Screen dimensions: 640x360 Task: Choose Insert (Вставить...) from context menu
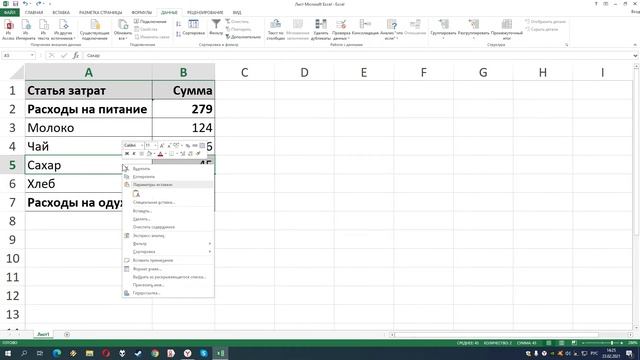tap(168, 211)
